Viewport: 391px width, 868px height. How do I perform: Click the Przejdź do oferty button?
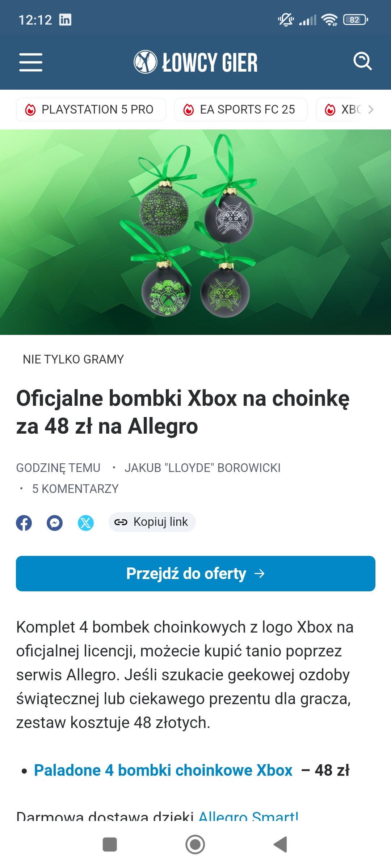pos(195,574)
